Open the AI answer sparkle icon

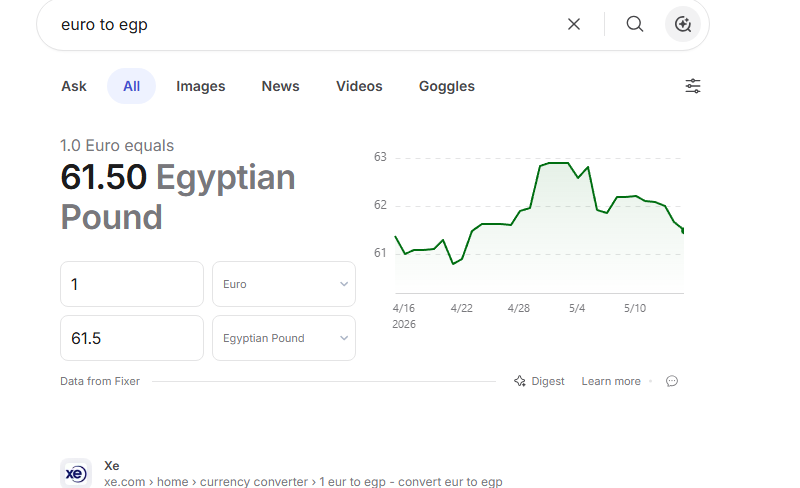(683, 24)
